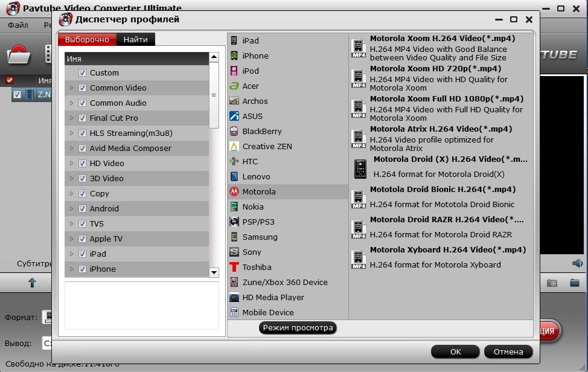588x372 pixels.
Task: Toggle the Common Video checkbox
Action: tap(82, 88)
